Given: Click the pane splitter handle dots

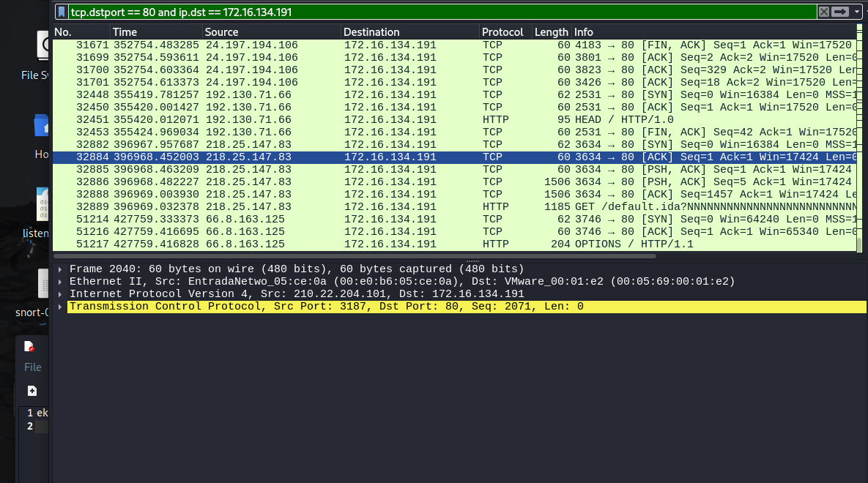Looking at the screenshot, I should pos(472,261).
